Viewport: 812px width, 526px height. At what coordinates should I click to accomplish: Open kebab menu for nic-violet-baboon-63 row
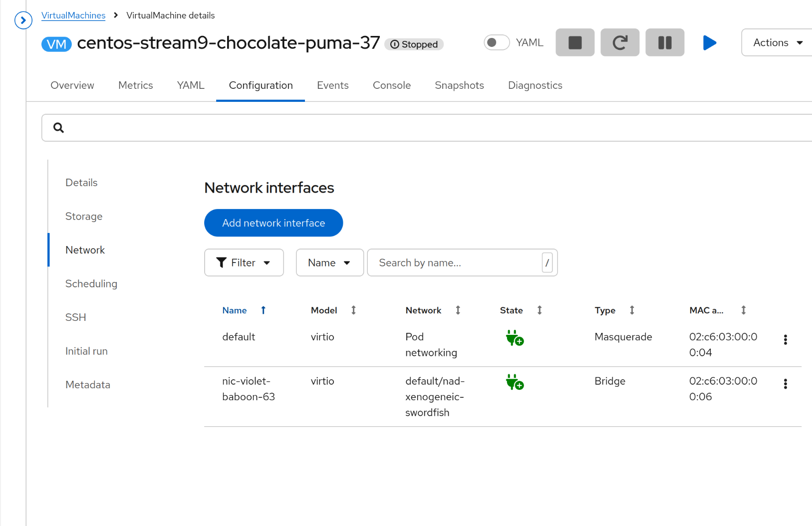coord(785,384)
